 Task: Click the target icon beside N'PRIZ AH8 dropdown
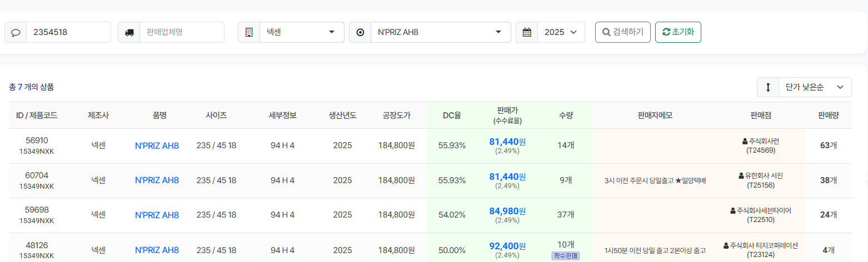point(360,32)
